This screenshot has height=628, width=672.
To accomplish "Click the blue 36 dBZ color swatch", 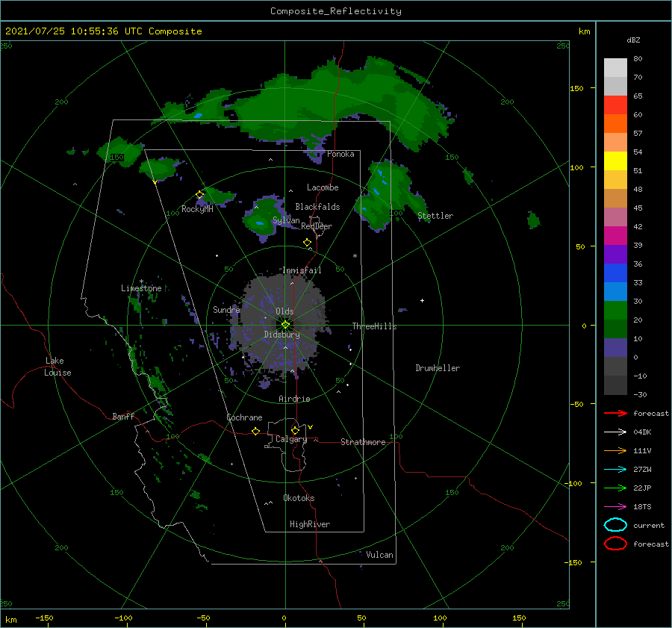I will tap(615, 273).
